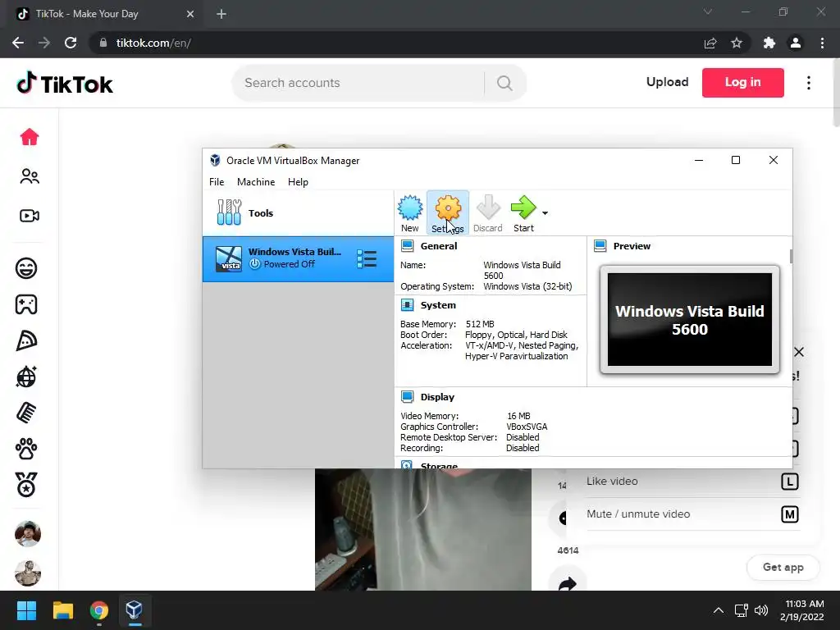Image resolution: width=840 pixels, height=630 pixels.
Task: Click the TikTok Upload link
Action: [x=667, y=82]
